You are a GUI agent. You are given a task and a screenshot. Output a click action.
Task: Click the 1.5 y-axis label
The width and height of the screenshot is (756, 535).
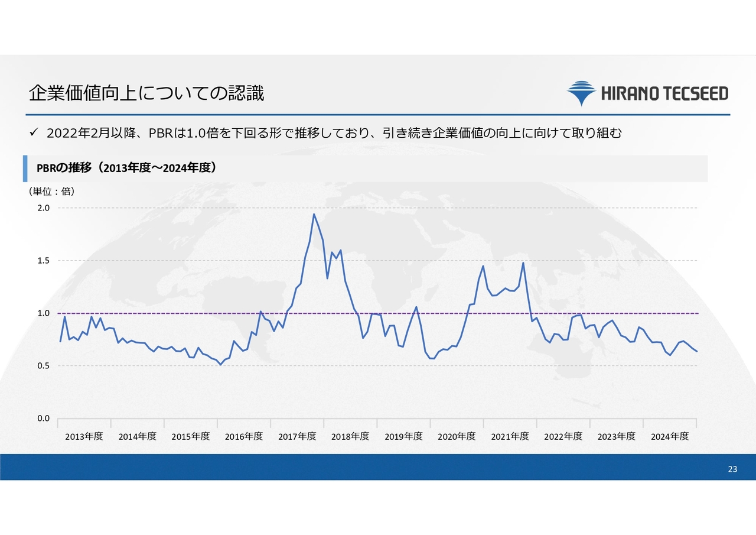pyautogui.click(x=44, y=261)
